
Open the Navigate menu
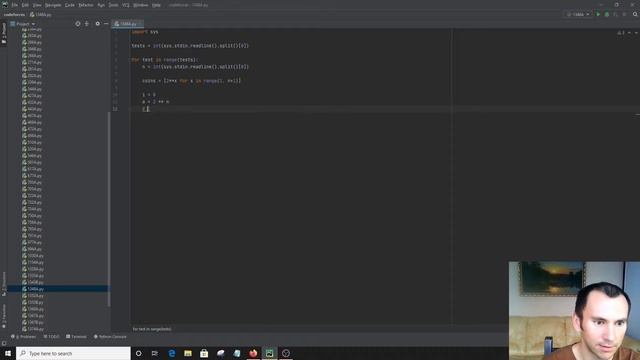click(53, 5)
